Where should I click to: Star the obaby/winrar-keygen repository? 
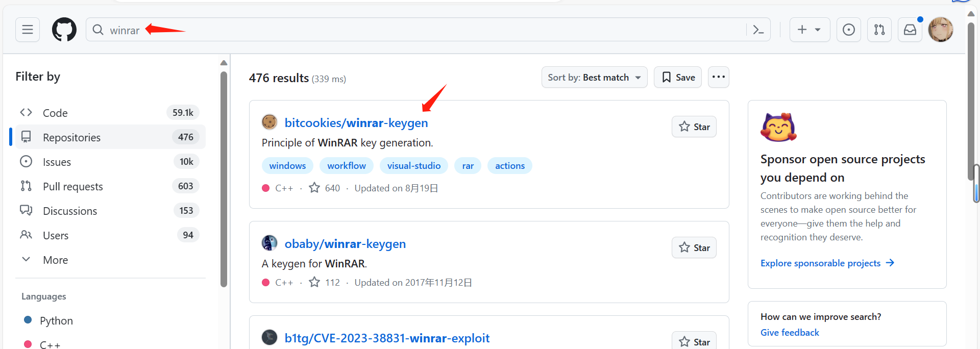coord(694,248)
